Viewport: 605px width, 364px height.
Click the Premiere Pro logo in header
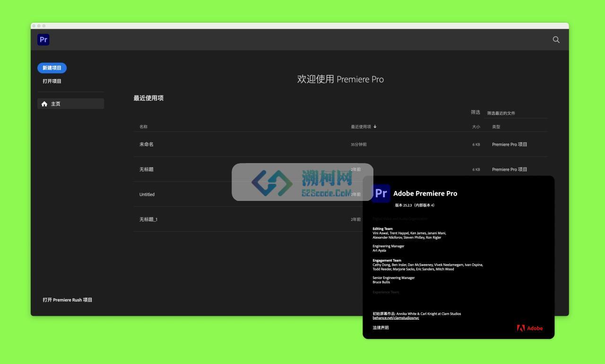click(x=43, y=40)
